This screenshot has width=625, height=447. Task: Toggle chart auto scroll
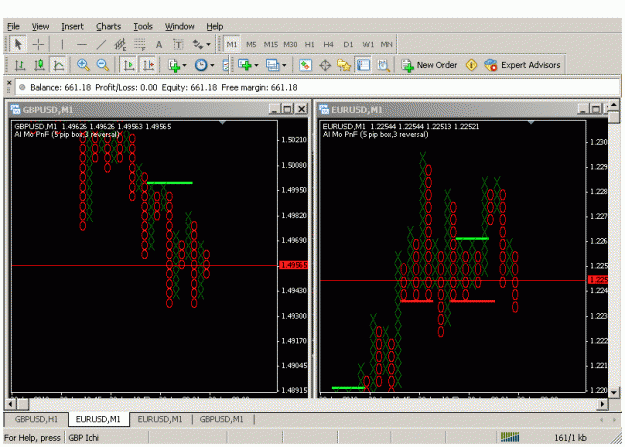click(x=129, y=65)
